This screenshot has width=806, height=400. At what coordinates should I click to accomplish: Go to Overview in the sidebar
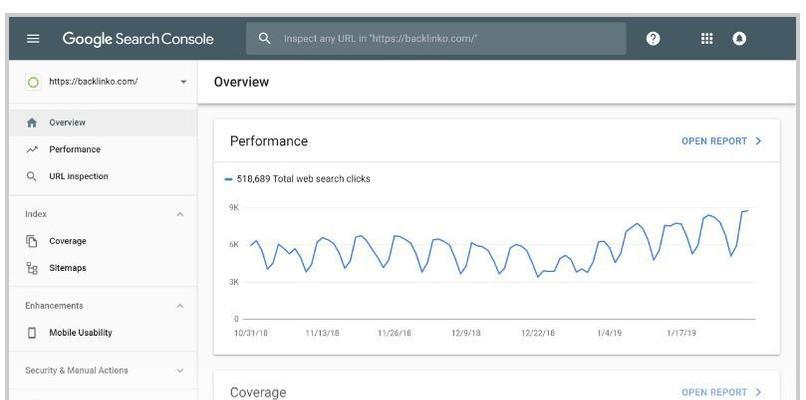(x=103, y=123)
